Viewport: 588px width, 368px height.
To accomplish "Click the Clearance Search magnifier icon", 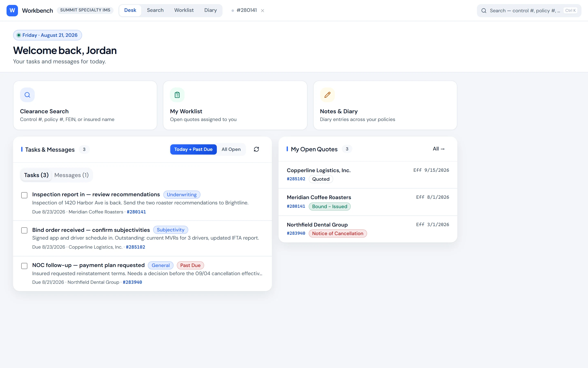I will click(x=27, y=95).
